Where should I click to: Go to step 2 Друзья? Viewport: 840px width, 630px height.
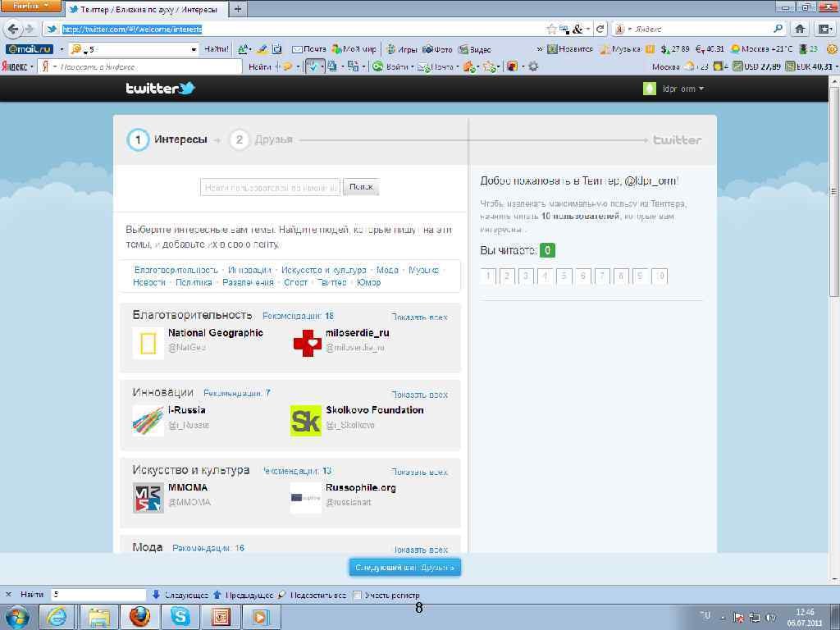[261, 139]
